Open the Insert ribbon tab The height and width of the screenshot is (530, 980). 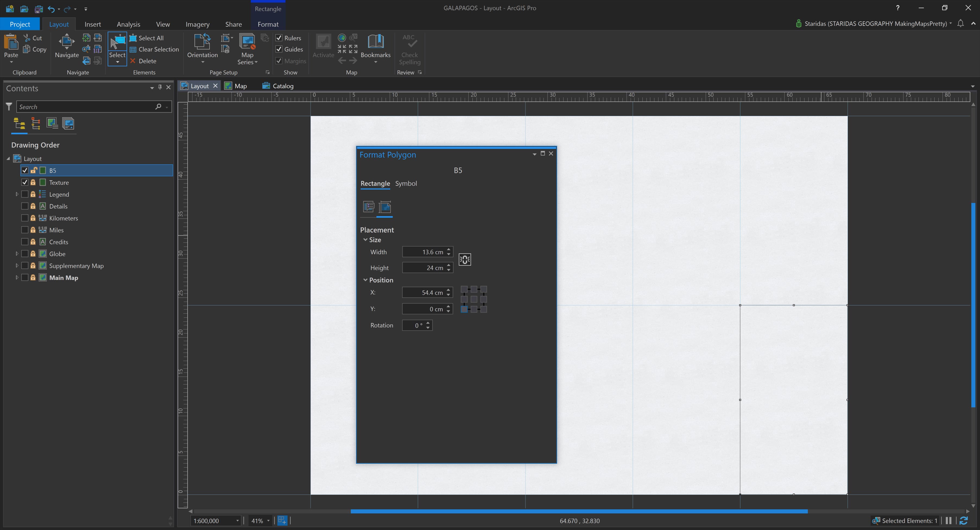click(93, 24)
